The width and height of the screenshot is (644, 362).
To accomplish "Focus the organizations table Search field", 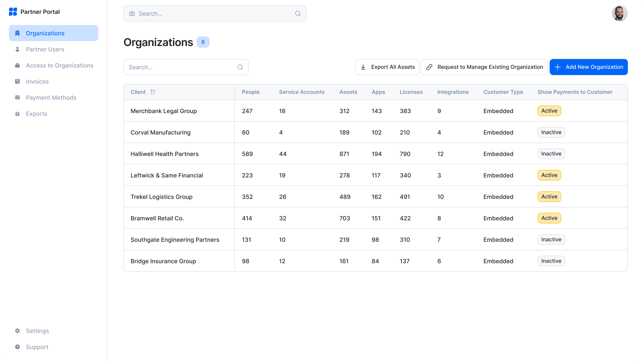I will [186, 67].
